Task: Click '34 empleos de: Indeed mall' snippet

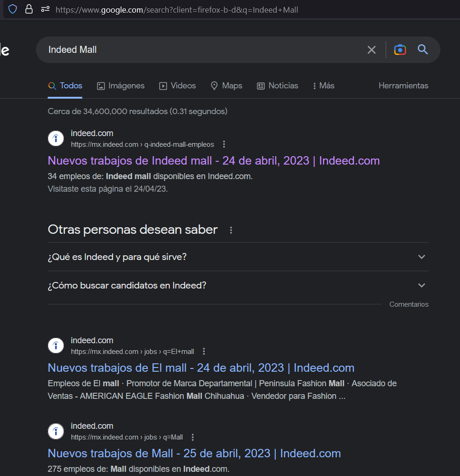Action: pyautogui.click(x=150, y=176)
